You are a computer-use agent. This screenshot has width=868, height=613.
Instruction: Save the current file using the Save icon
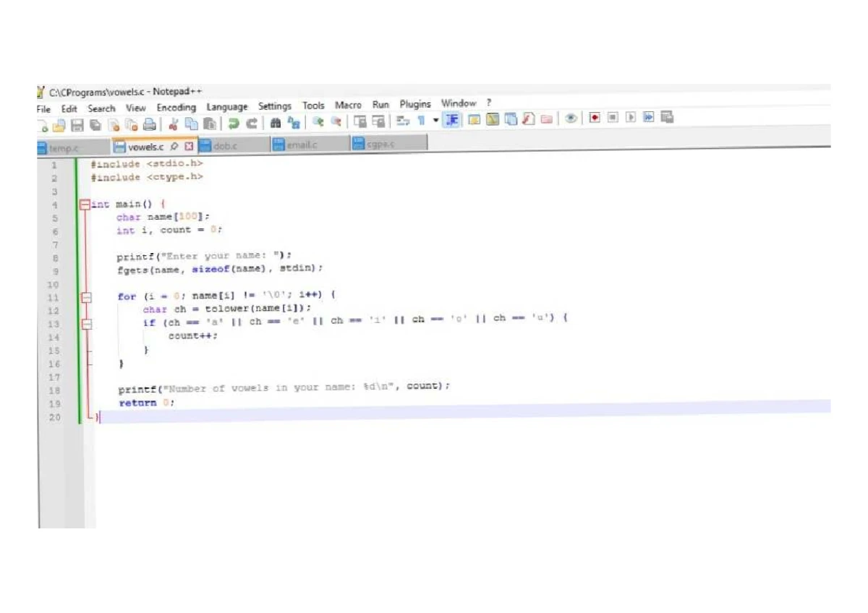[77, 124]
